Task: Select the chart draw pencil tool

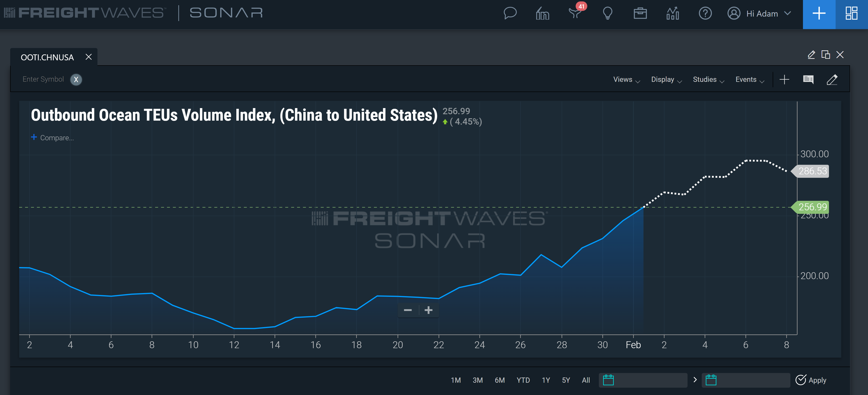Action: pos(832,79)
